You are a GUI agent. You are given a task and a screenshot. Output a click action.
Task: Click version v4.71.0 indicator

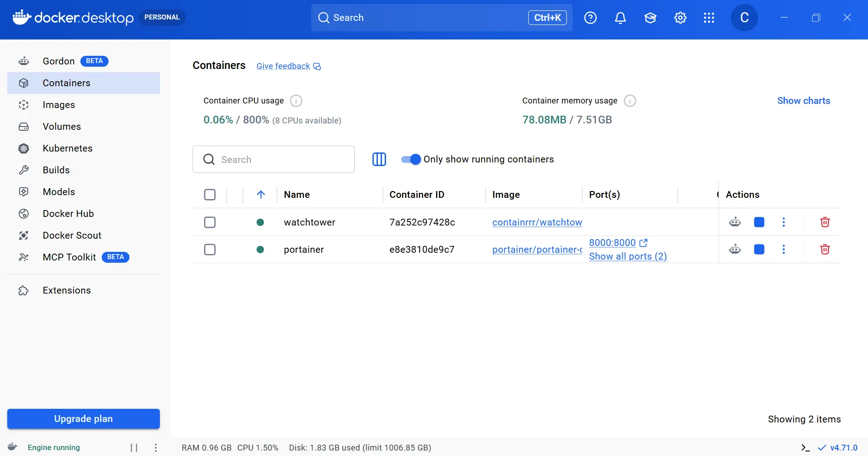click(838, 448)
